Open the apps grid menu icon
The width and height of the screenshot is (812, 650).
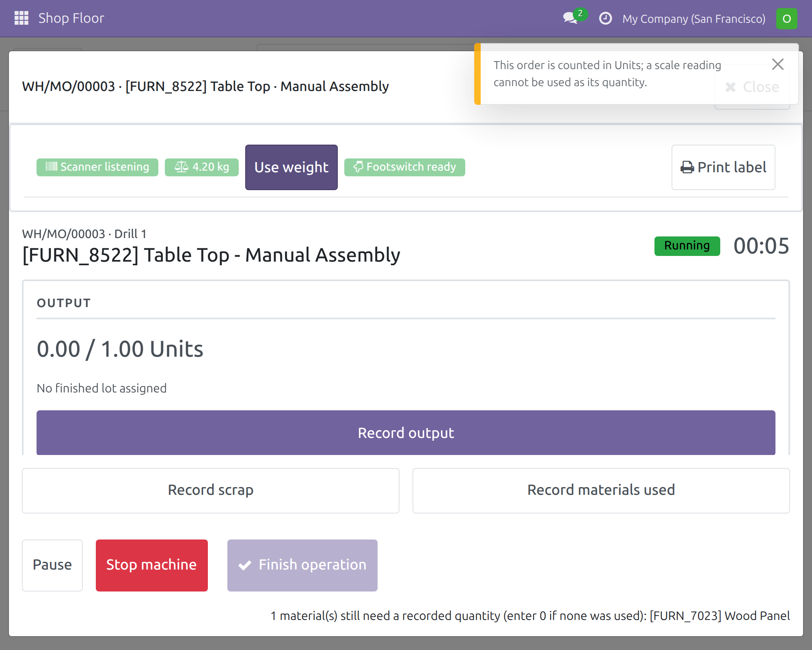[22, 18]
